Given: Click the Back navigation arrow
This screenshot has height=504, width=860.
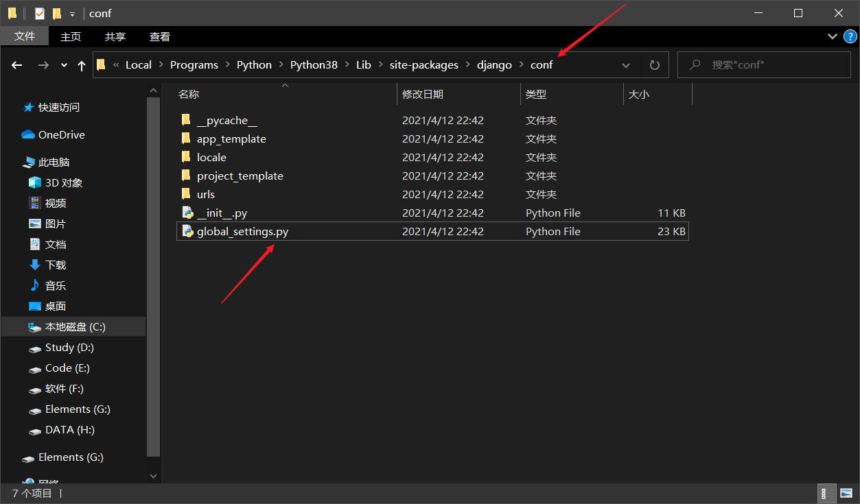Looking at the screenshot, I should (x=17, y=64).
